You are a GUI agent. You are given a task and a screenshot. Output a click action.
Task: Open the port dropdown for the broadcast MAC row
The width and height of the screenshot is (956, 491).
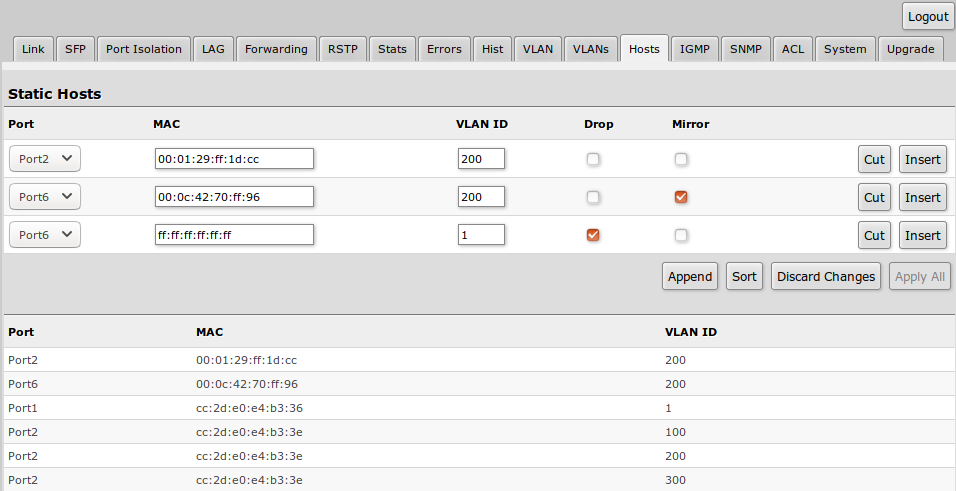45,235
